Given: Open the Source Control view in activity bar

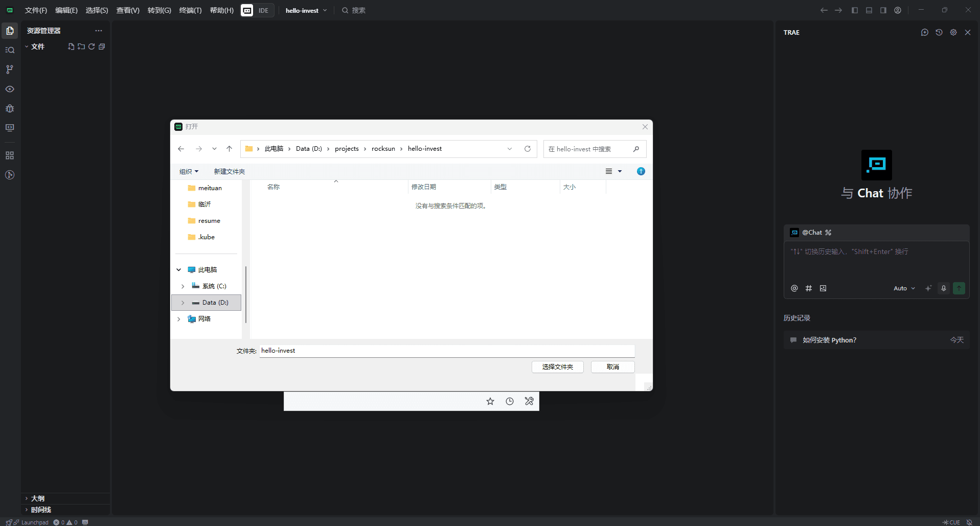Looking at the screenshot, I should [10, 70].
